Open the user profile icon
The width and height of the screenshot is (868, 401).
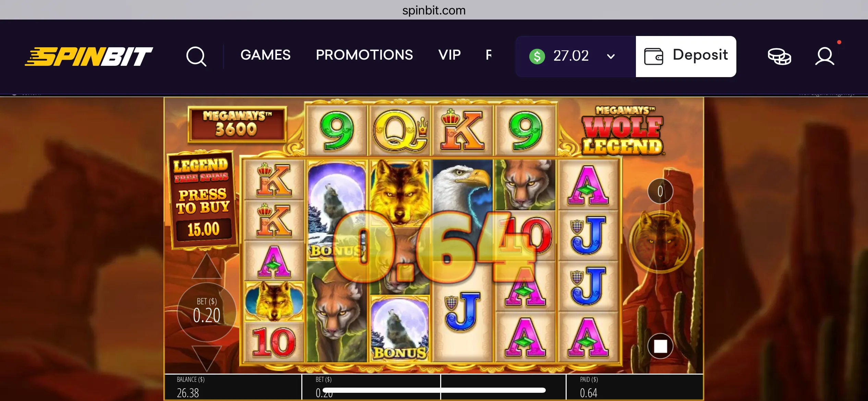pos(824,56)
